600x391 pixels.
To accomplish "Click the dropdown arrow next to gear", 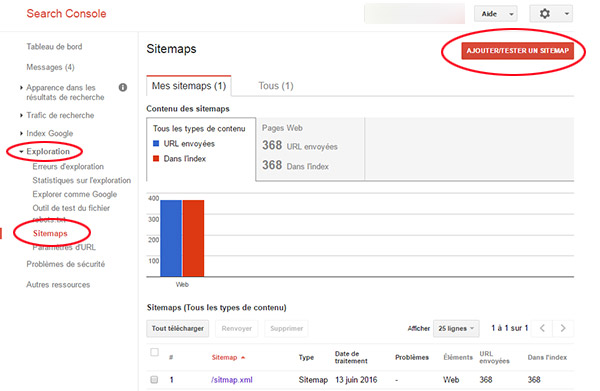I will coord(567,14).
